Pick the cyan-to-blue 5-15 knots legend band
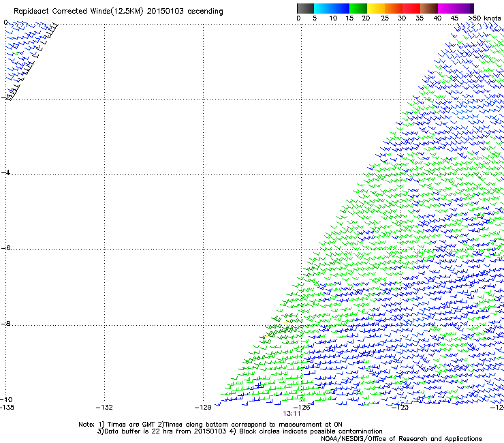Viewport: 504px width, 443px height. pos(332,8)
